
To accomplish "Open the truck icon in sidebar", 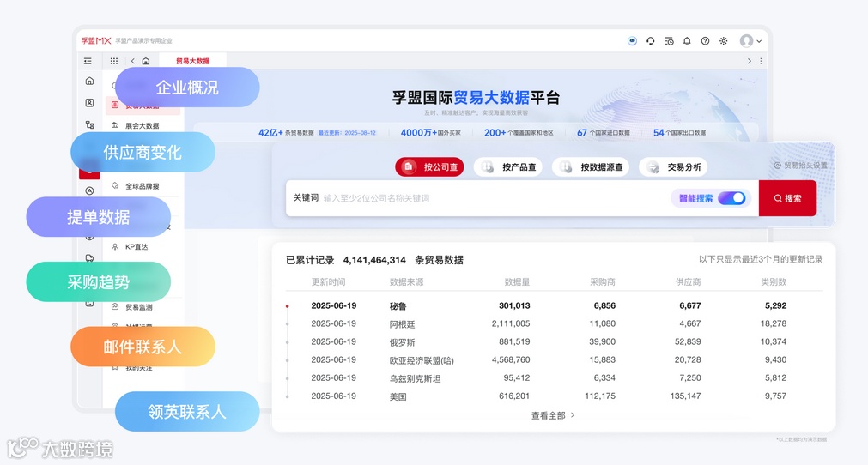I will click(x=89, y=257).
